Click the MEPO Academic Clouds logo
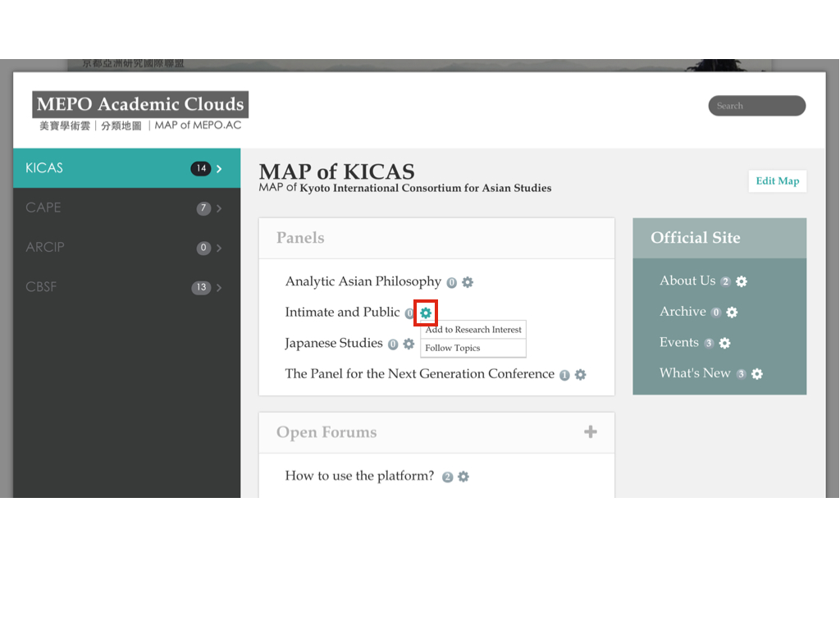The width and height of the screenshot is (840, 630). click(x=140, y=104)
